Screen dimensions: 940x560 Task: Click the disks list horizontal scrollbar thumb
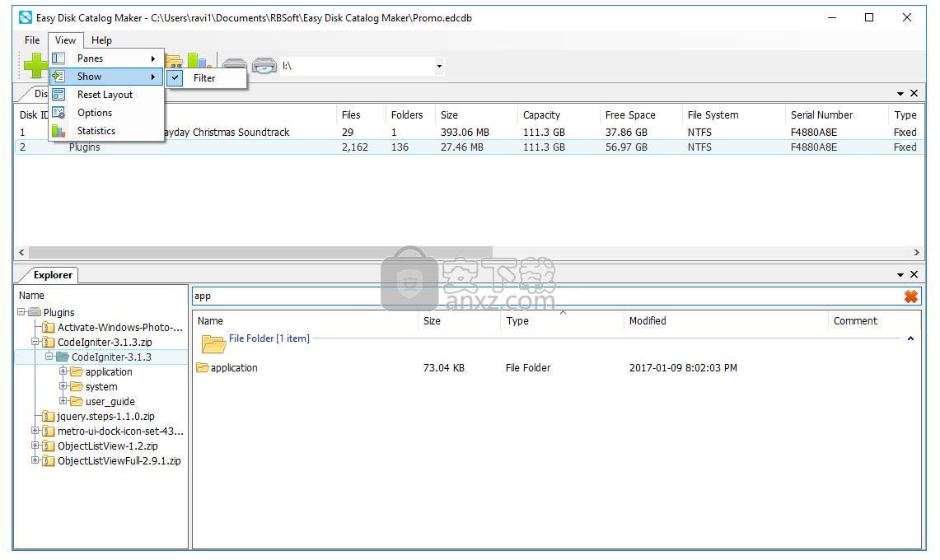click(x=261, y=253)
